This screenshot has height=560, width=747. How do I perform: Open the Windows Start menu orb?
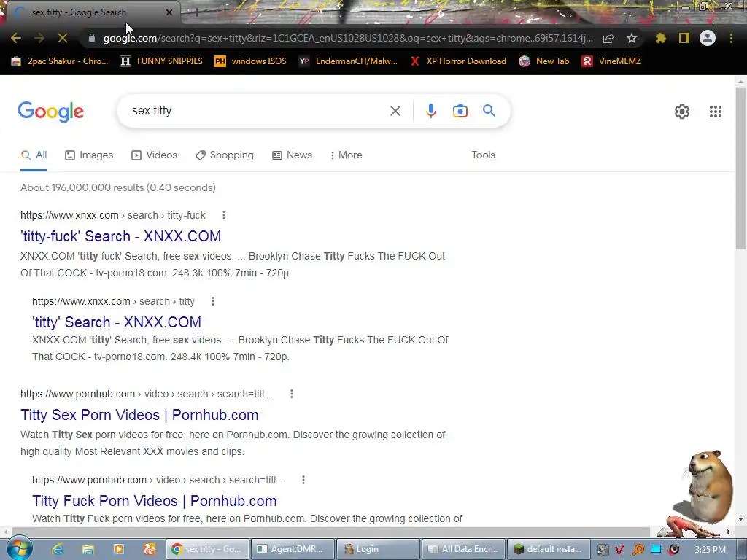tap(18, 548)
